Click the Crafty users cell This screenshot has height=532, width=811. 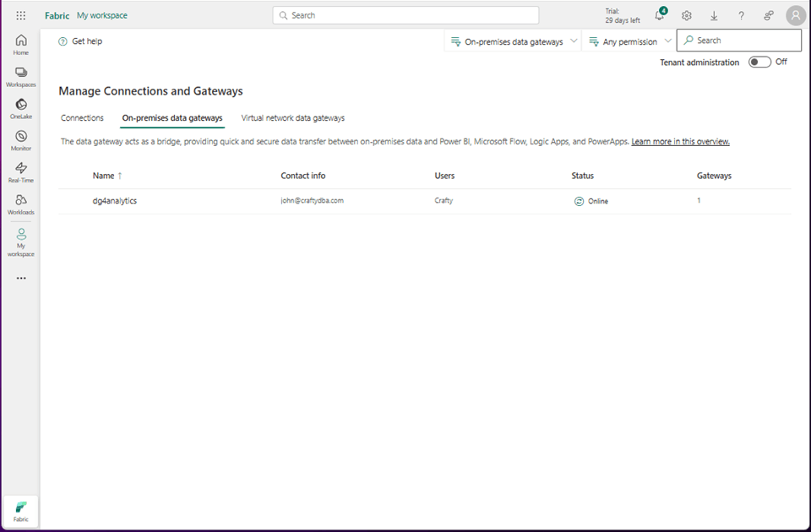[x=444, y=201]
